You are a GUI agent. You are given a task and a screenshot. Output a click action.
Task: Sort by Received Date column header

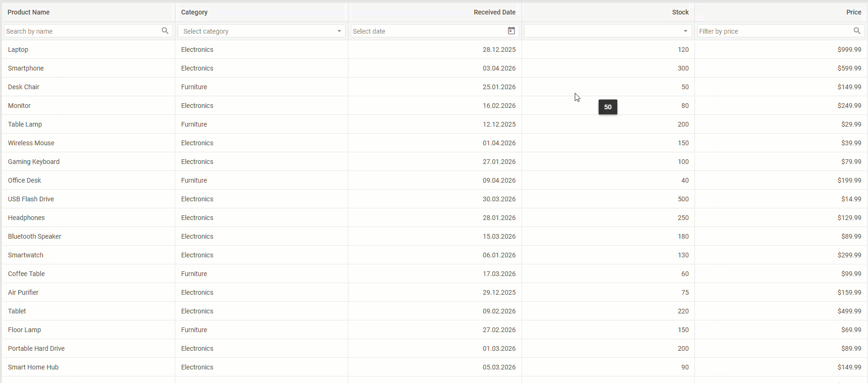pyautogui.click(x=494, y=12)
